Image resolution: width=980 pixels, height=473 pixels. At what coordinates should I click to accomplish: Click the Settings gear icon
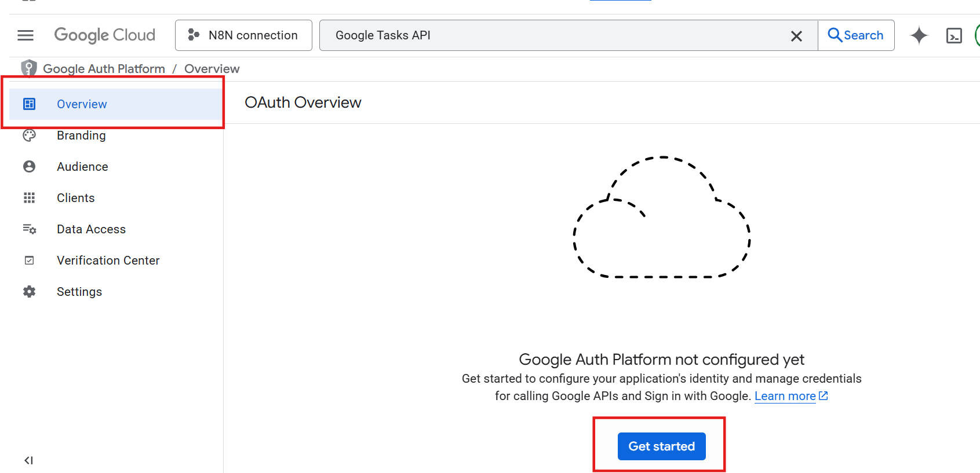pyautogui.click(x=29, y=292)
